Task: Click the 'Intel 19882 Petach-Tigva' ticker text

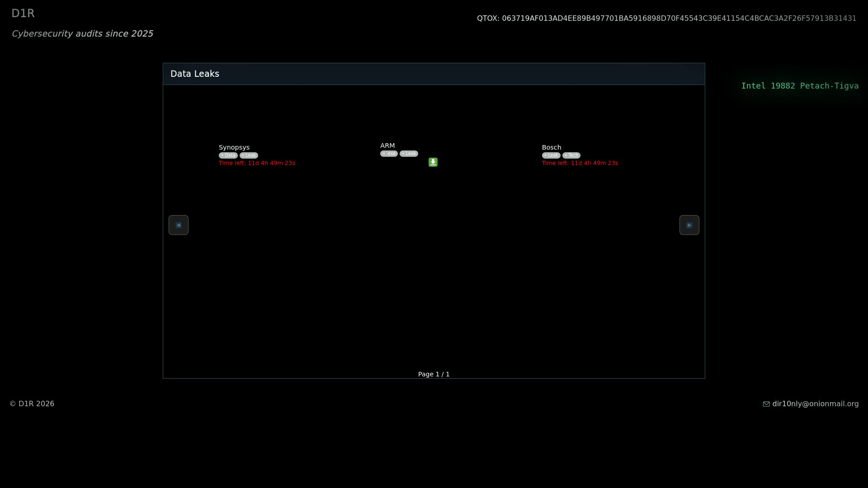Action: (x=800, y=86)
